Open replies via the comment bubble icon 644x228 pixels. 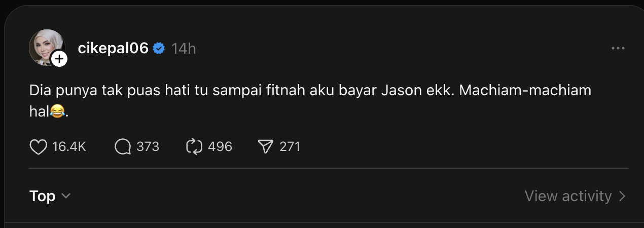[123, 147]
